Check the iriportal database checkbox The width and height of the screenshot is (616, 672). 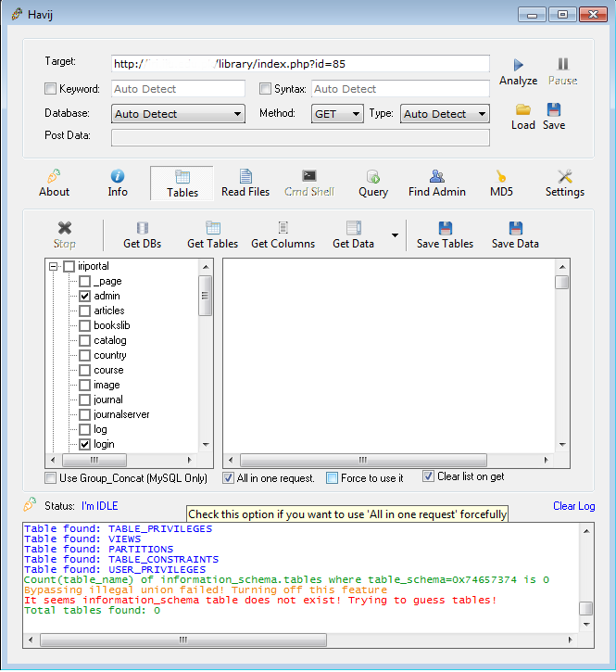(69, 267)
